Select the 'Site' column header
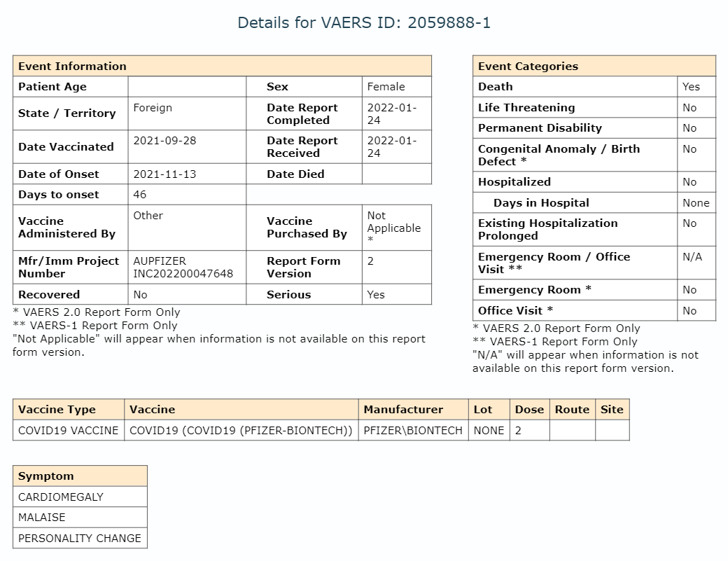728x561 pixels. [612, 410]
